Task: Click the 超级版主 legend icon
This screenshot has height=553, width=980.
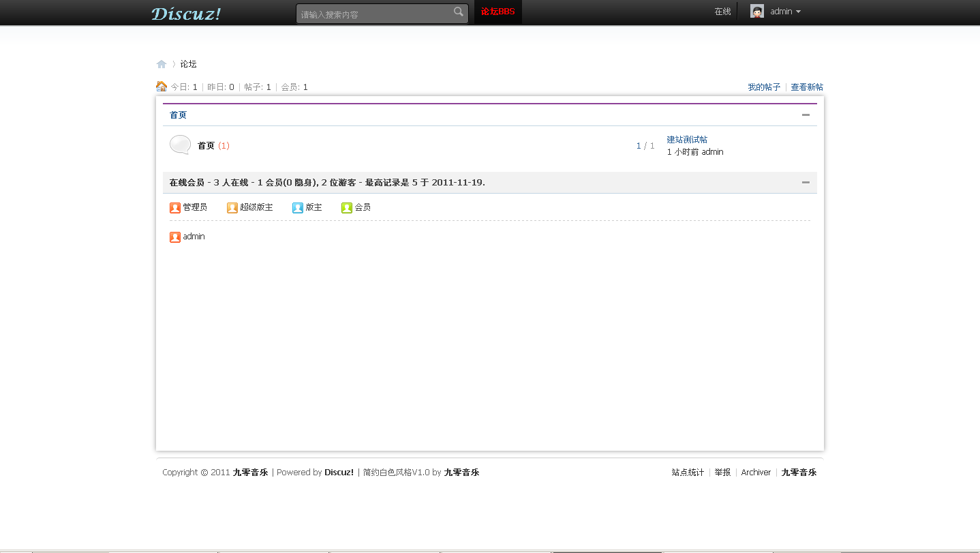Action: [232, 208]
